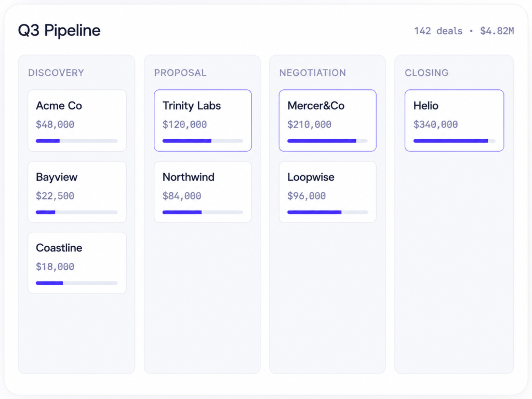Click Mercer&Co progress bar
The image size is (532, 399).
click(x=327, y=141)
